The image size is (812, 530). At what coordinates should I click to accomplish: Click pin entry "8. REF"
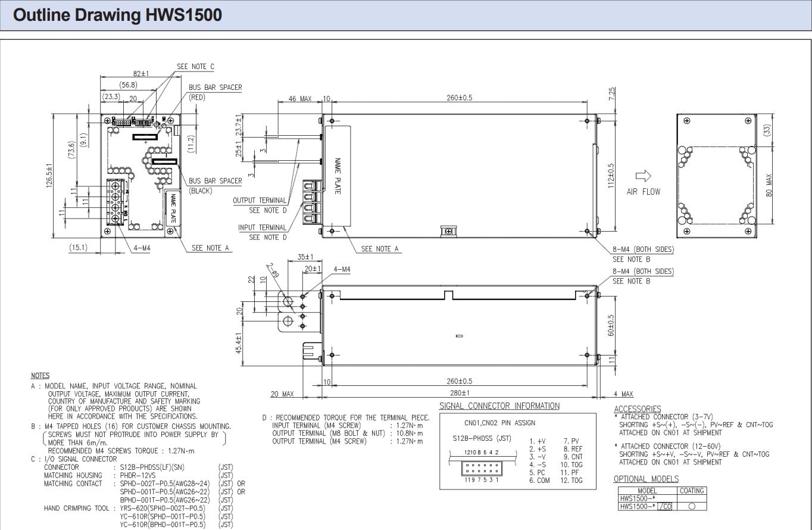573,449
